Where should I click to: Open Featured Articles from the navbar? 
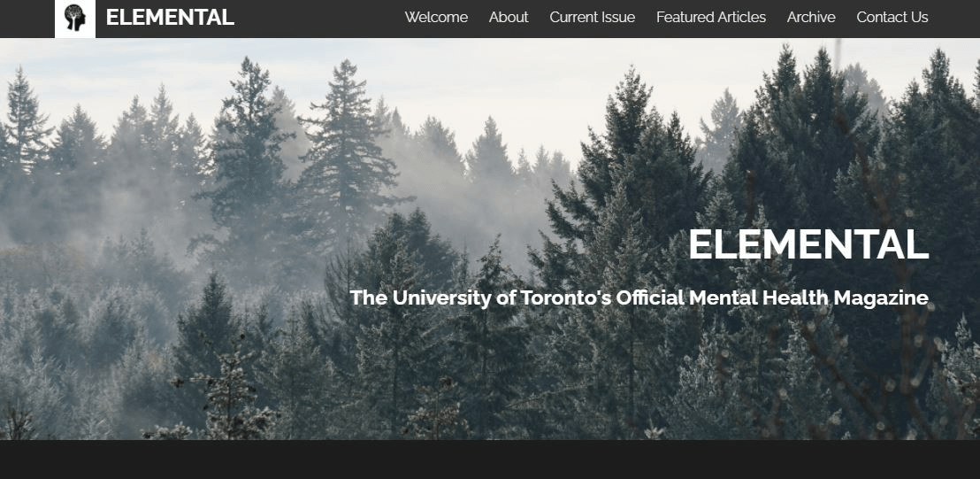point(711,18)
